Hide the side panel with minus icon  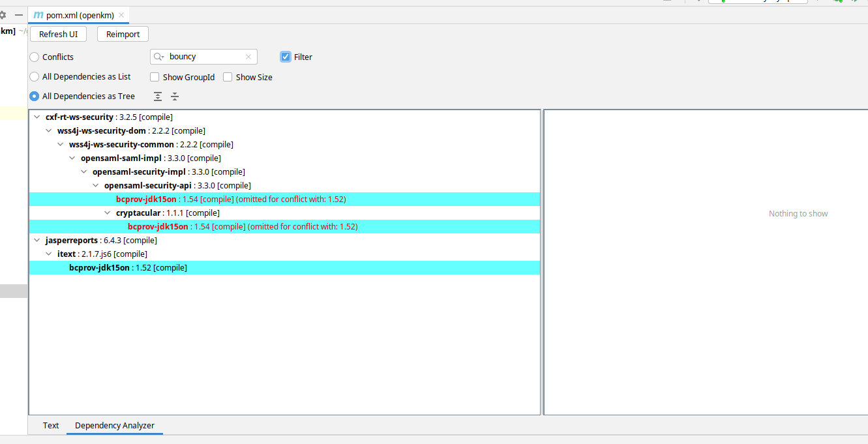point(19,15)
